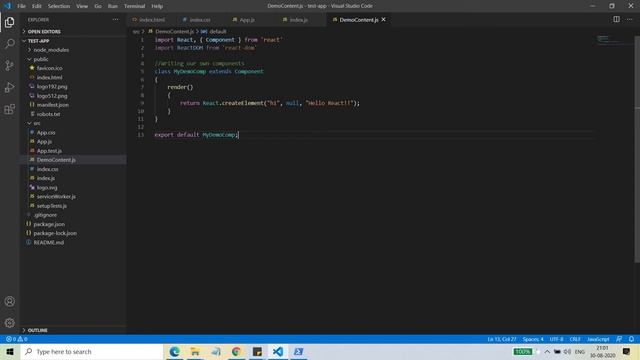The width and height of the screenshot is (640, 360).
Task: Select language mode JavaScript in status bar
Action: click(x=598, y=339)
